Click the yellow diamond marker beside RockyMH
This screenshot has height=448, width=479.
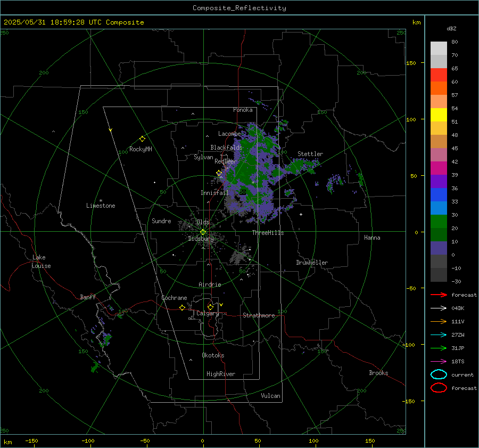click(x=142, y=139)
